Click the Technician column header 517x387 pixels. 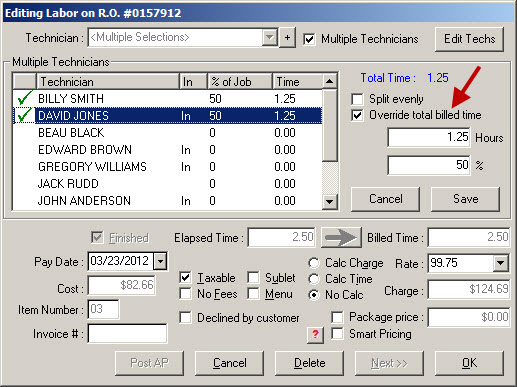107,82
